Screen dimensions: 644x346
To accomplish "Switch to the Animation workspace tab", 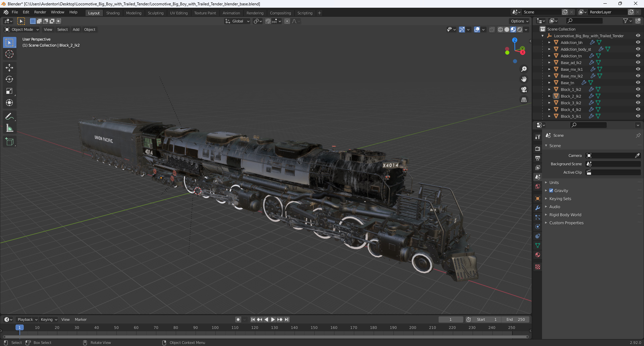I will tap(231, 13).
